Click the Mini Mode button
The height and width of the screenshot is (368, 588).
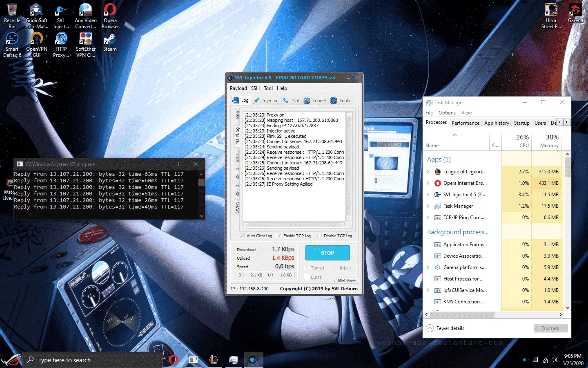pos(347,281)
